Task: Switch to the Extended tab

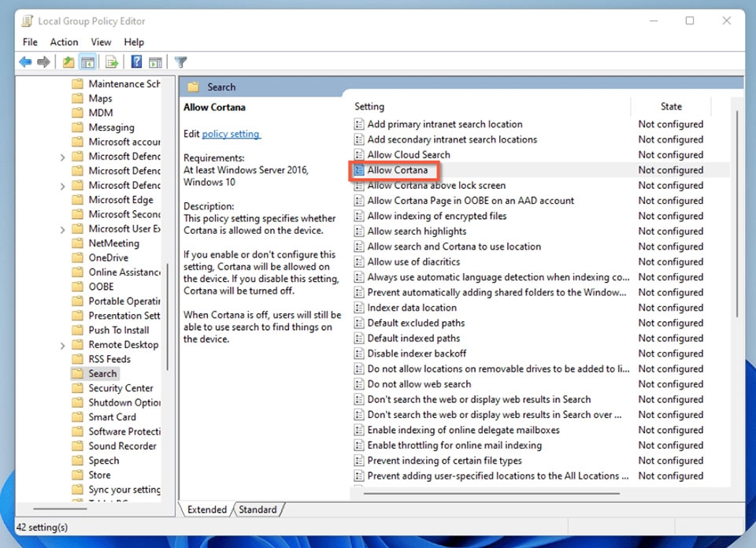Action: [207, 509]
